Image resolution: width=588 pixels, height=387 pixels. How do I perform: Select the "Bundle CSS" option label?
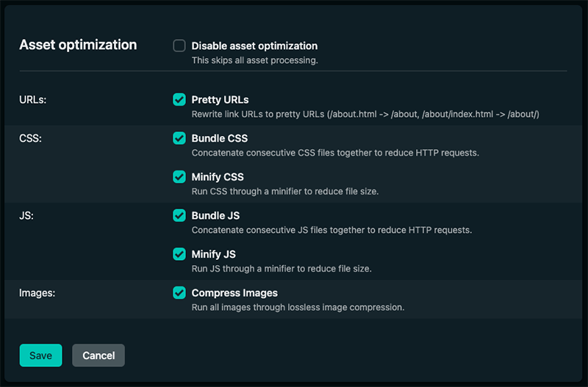click(219, 138)
